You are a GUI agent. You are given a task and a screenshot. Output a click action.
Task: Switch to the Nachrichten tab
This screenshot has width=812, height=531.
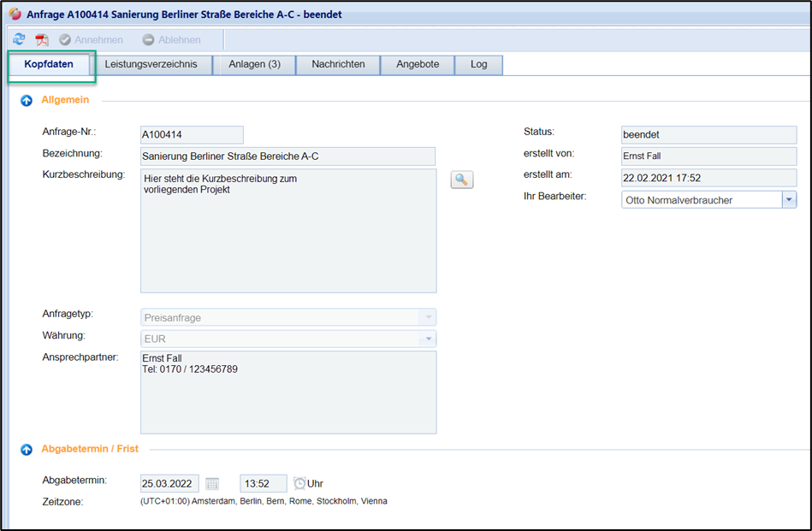click(x=338, y=64)
